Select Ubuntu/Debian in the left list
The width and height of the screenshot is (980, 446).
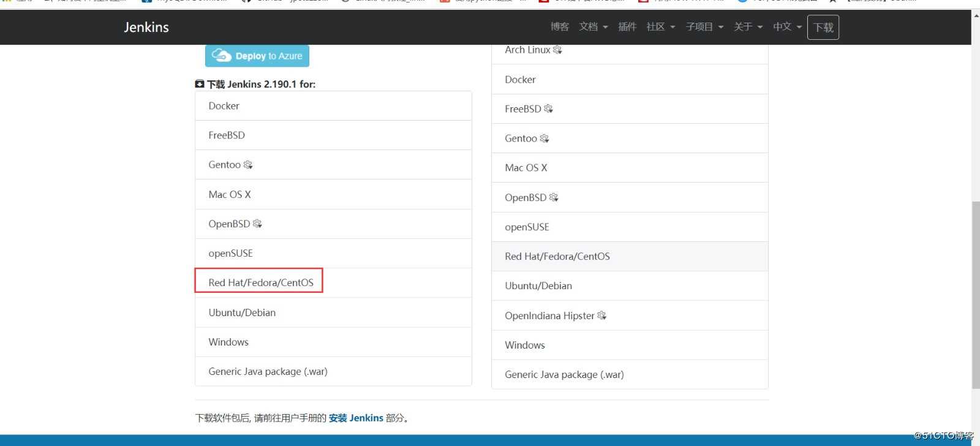[x=333, y=312]
